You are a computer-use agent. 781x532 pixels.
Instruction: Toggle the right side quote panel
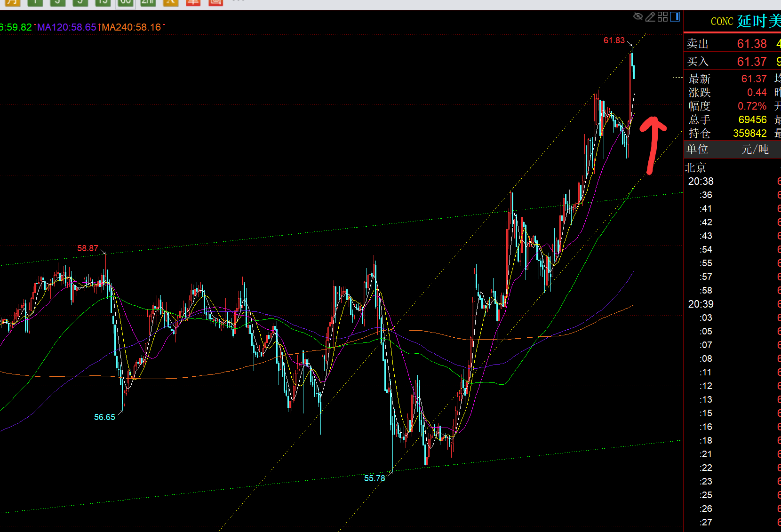pyautogui.click(x=675, y=17)
